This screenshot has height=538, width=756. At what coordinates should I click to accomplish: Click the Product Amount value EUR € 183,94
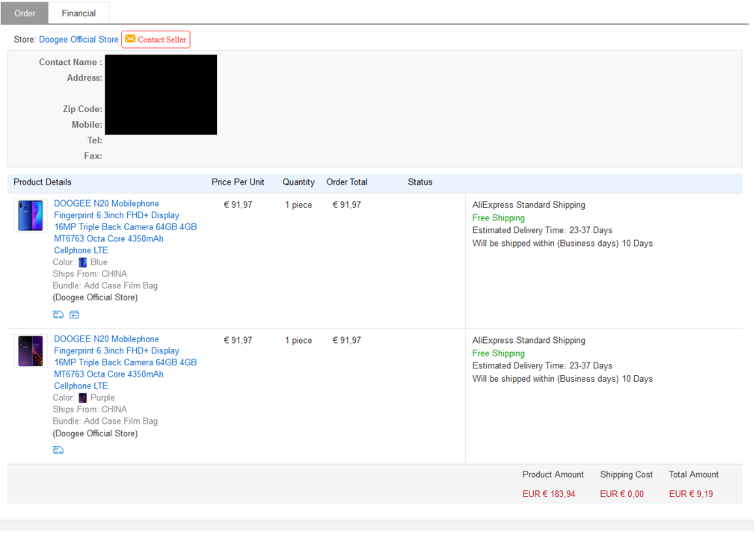(549, 494)
